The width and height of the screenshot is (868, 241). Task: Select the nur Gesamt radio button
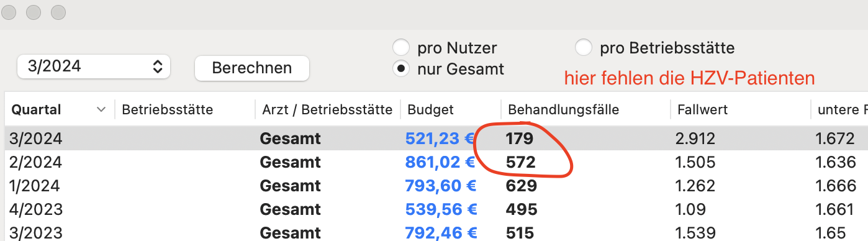point(402,69)
